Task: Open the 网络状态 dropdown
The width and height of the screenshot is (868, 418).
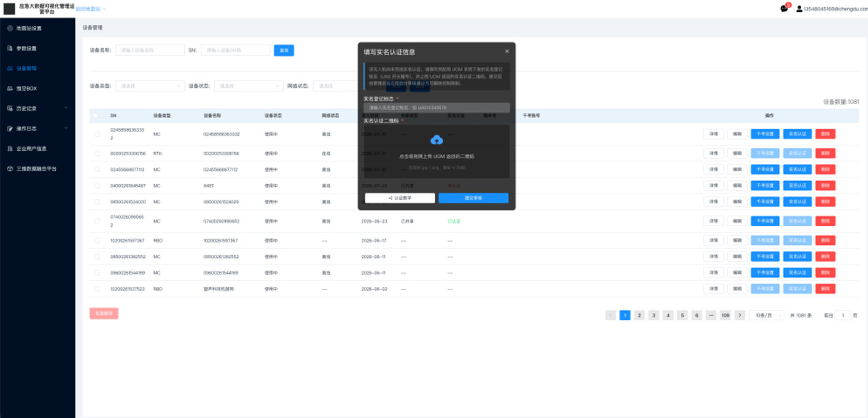Action: pyautogui.click(x=335, y=86)
